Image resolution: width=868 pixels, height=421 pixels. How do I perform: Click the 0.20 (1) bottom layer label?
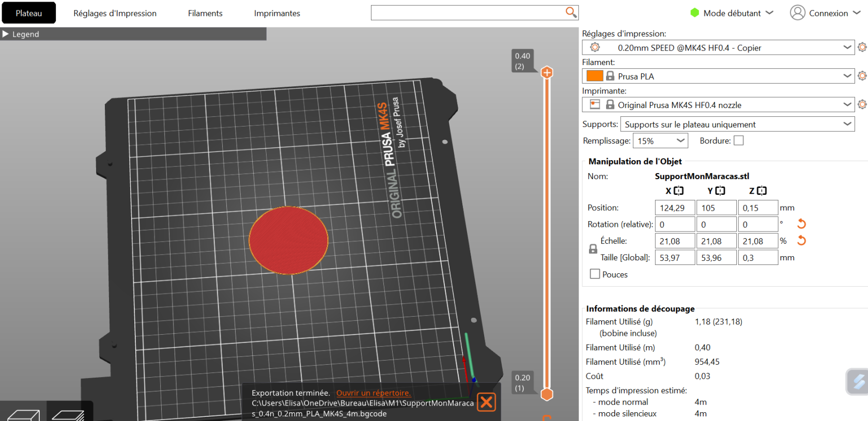(x=522, y=383)
